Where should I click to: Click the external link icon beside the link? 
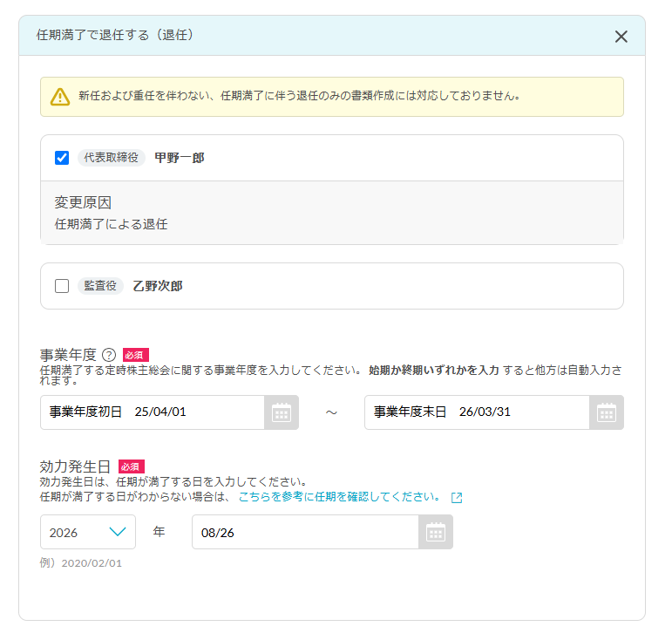(x=457, y=497)
